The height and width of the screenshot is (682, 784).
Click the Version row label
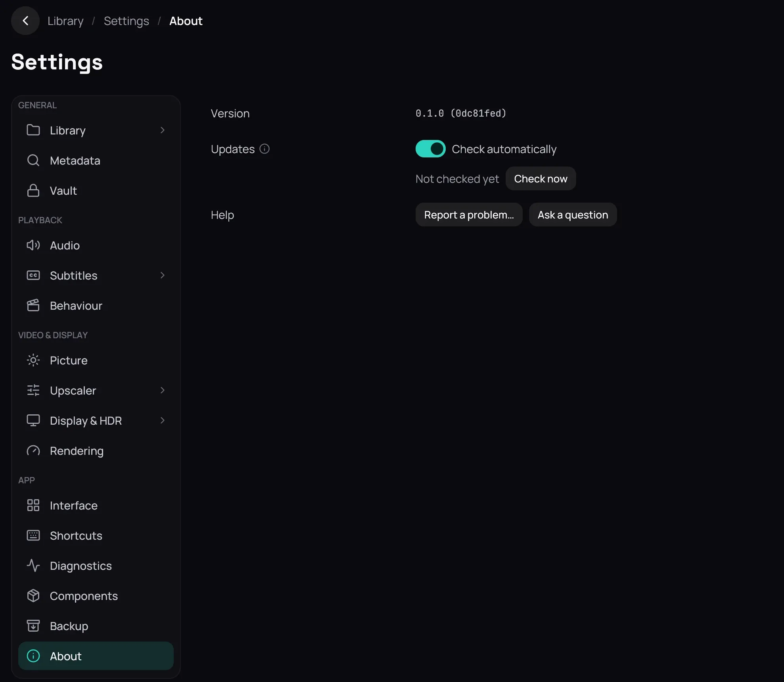point(230,113)
